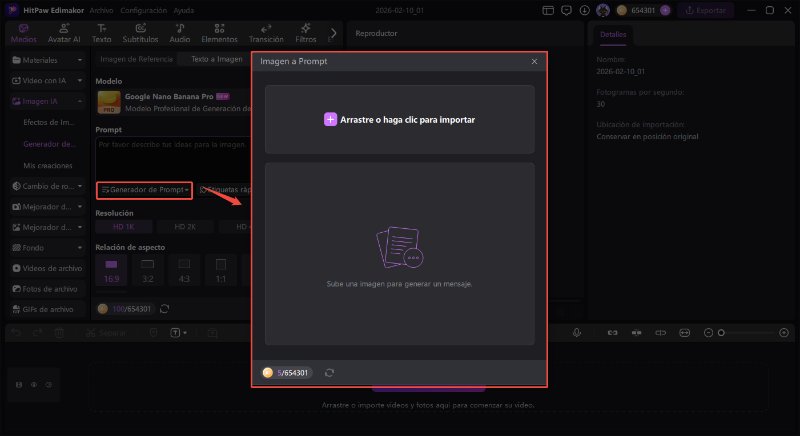Select Generador de... in sidebar
Image resolution: width=800 pixels, height=436 pixels.
pos(49,144)
